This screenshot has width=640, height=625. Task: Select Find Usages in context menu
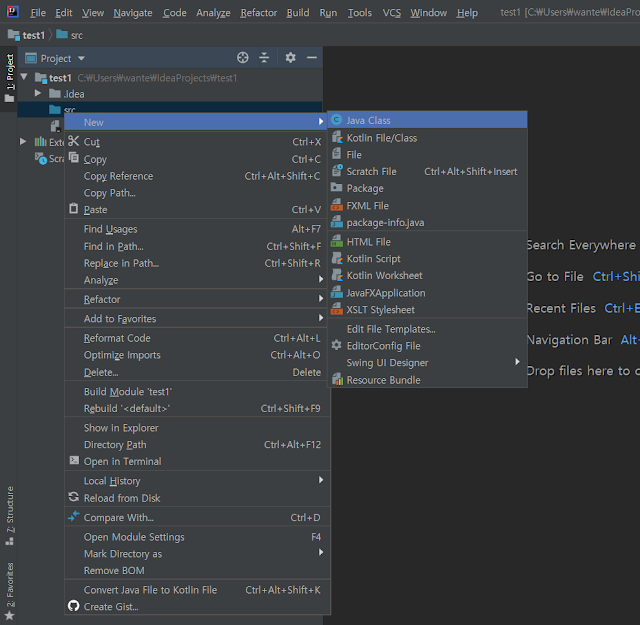[x=198, y=229]
